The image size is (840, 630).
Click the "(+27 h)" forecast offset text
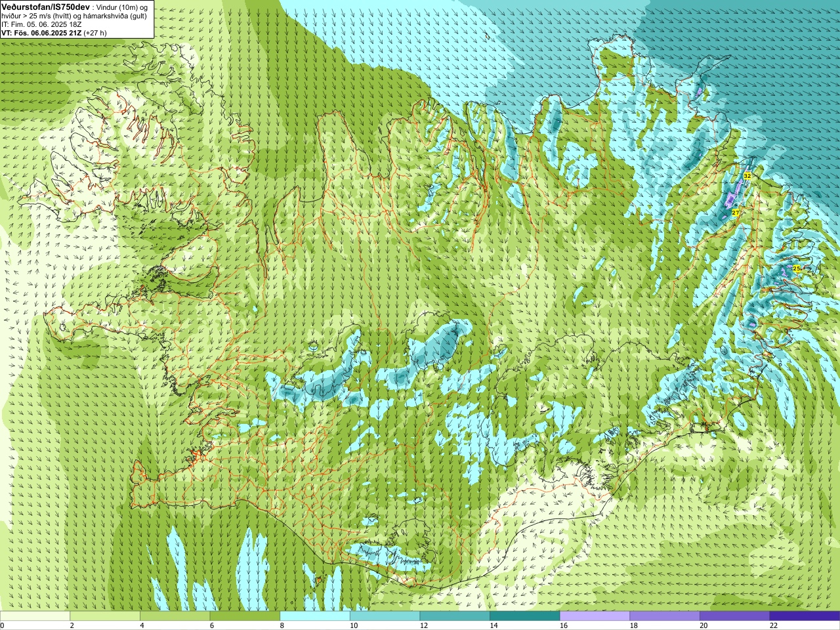coord(95,32)
